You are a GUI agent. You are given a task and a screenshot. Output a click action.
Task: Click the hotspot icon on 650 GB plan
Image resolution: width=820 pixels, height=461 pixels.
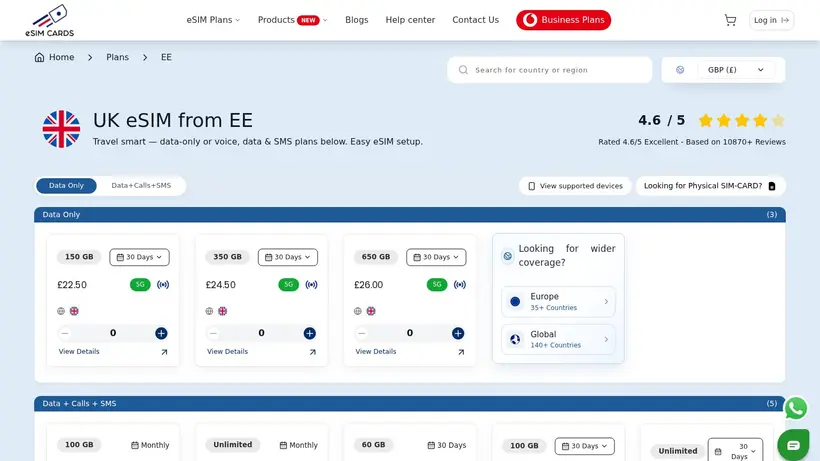pos(460,284)
